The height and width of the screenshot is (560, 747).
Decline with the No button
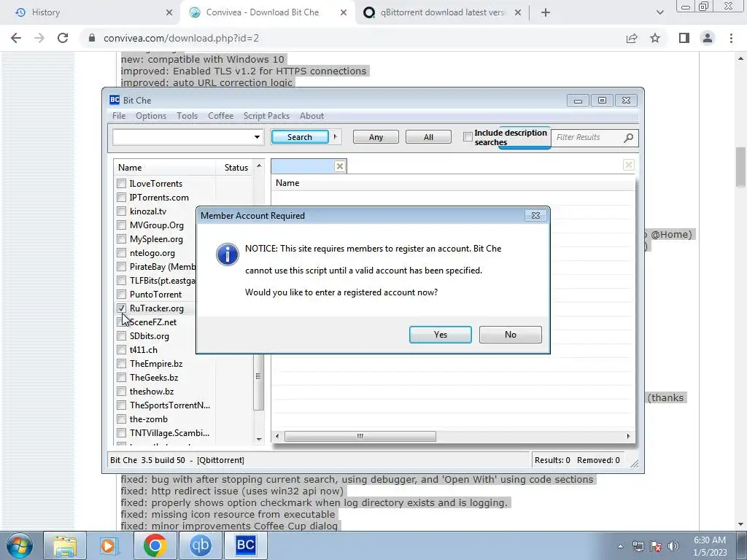tap(510, 334)
